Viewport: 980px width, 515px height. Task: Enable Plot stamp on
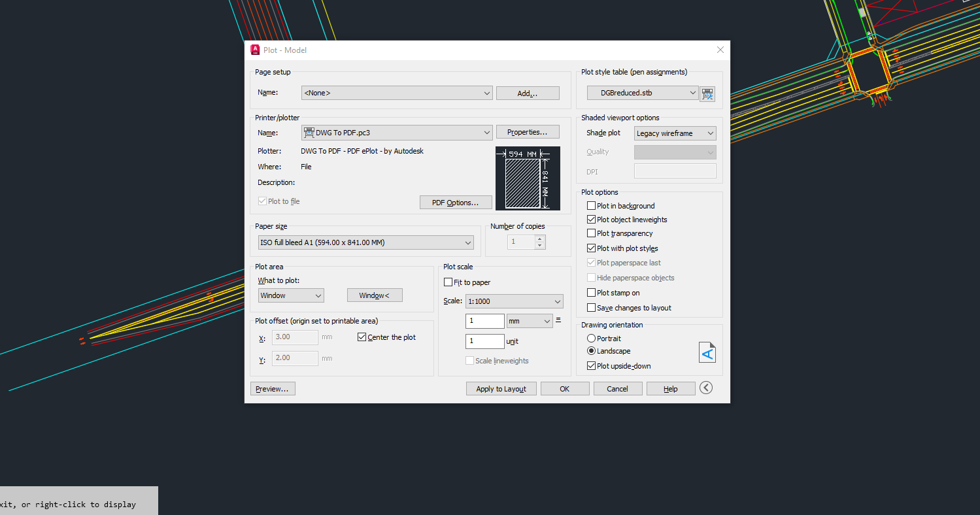pos(591,292)
